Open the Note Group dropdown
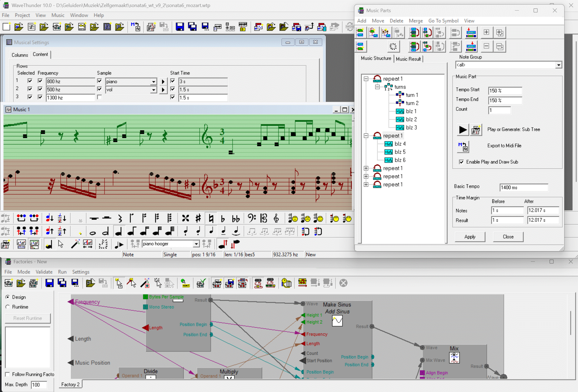 [x=558, y=65]
